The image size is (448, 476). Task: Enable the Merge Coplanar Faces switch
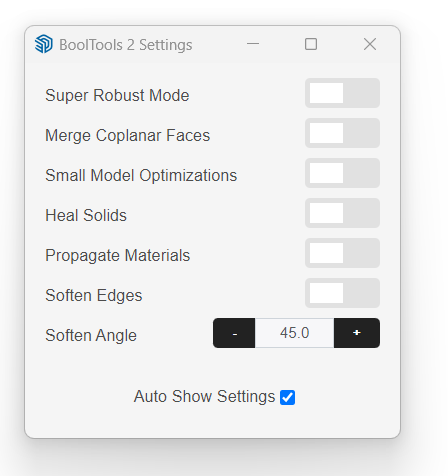click(x=342, y=133)
